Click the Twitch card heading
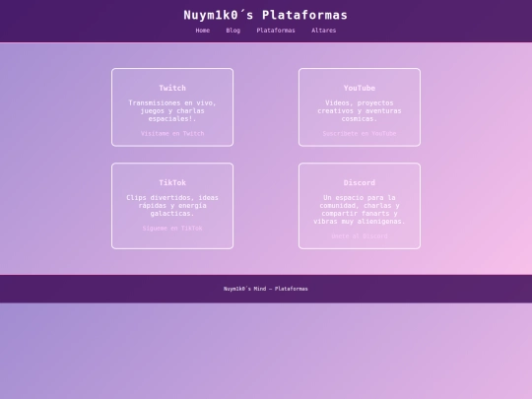532x399 pixels. coord(172,88)
